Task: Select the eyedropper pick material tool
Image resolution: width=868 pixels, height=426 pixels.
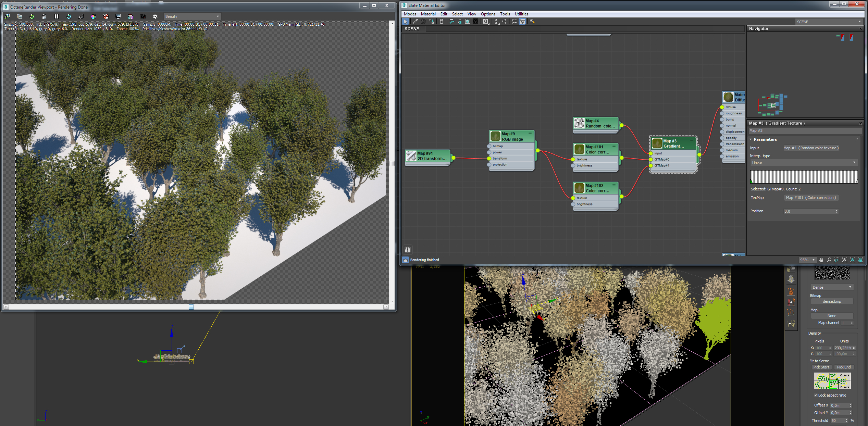Action: [415, 22]
